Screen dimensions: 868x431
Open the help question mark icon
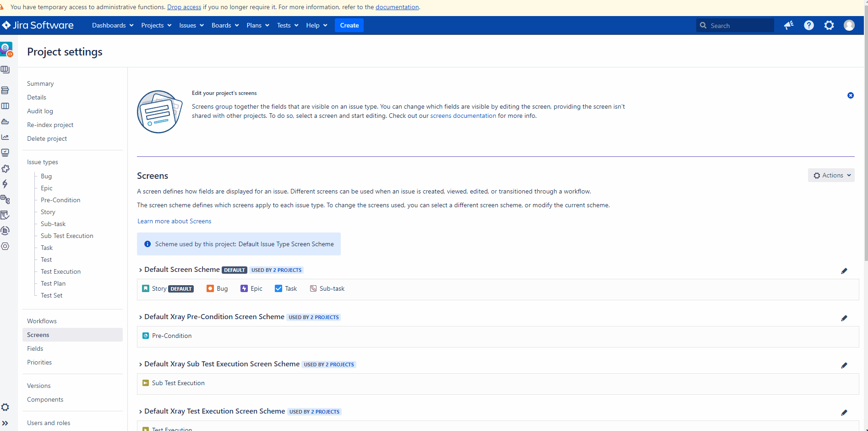point(809,26)
